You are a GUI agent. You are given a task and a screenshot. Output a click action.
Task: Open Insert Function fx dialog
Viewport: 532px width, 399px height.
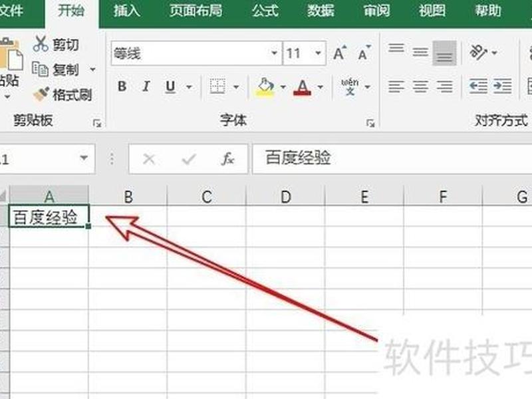227,159
